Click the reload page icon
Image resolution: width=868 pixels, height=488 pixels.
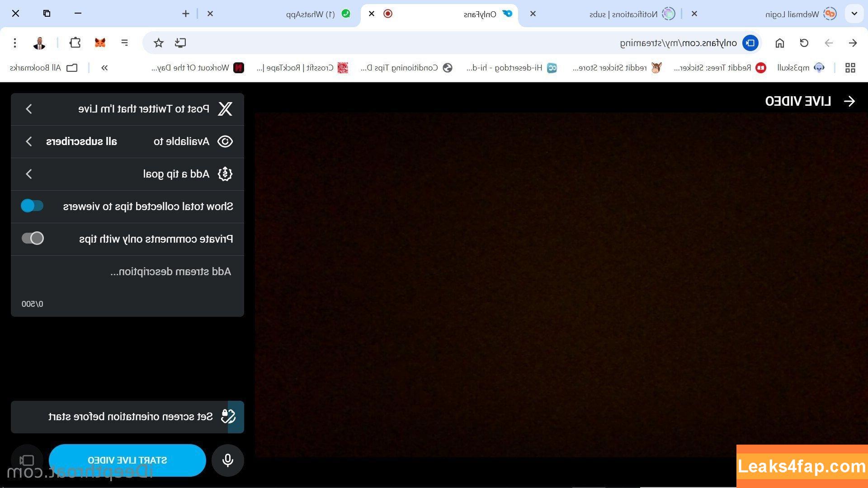click(x=804, y=42)
